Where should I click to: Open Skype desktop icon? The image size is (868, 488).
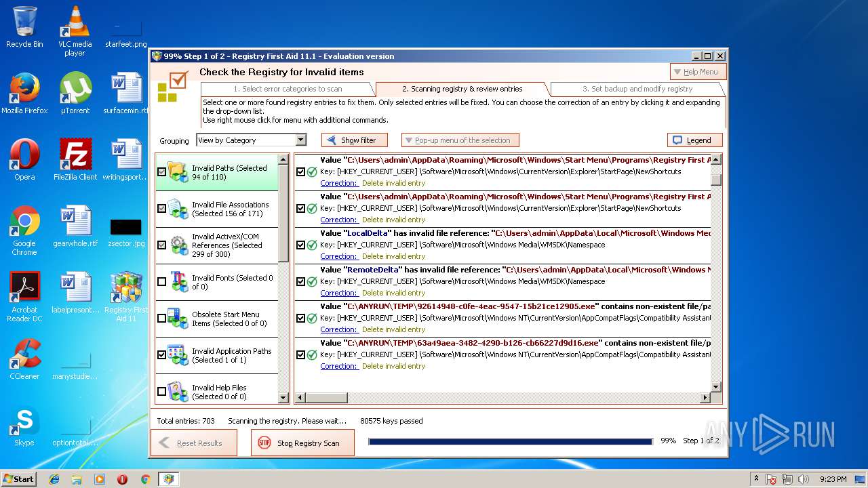coord(24,426)
